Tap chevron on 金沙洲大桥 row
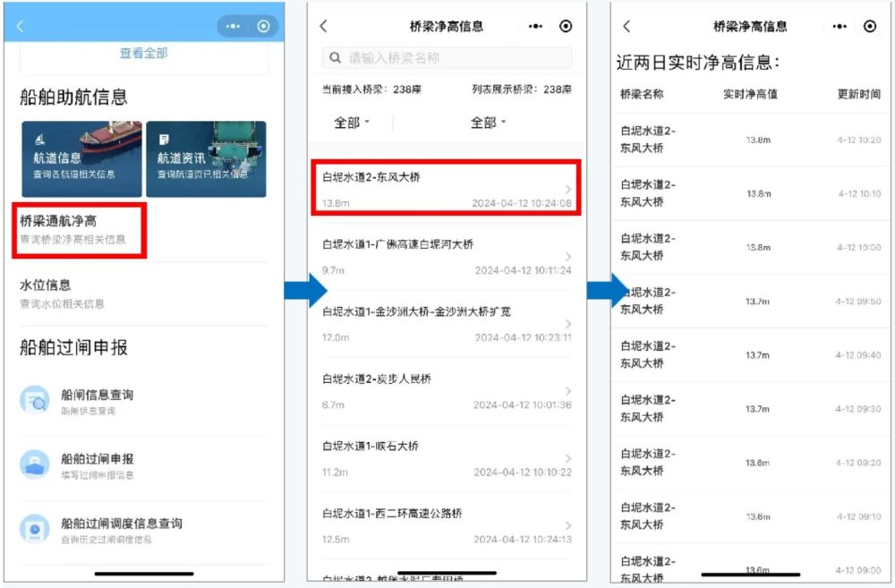 click(568, 324)
